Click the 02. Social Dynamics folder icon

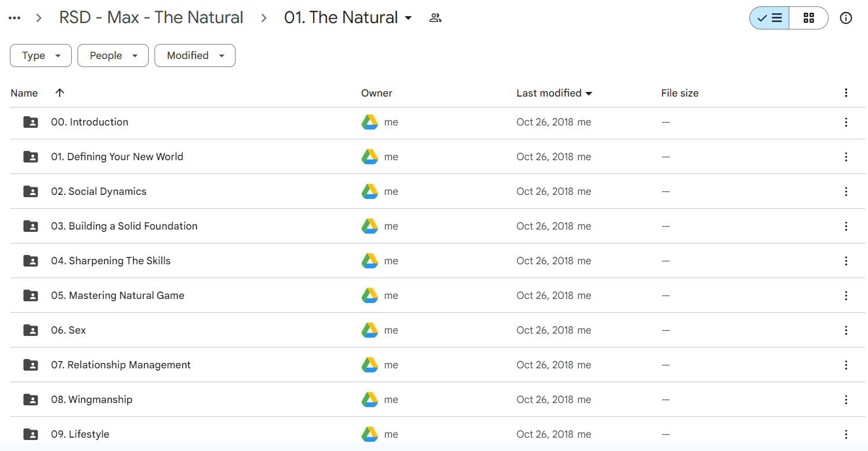(x=31, y=191)
